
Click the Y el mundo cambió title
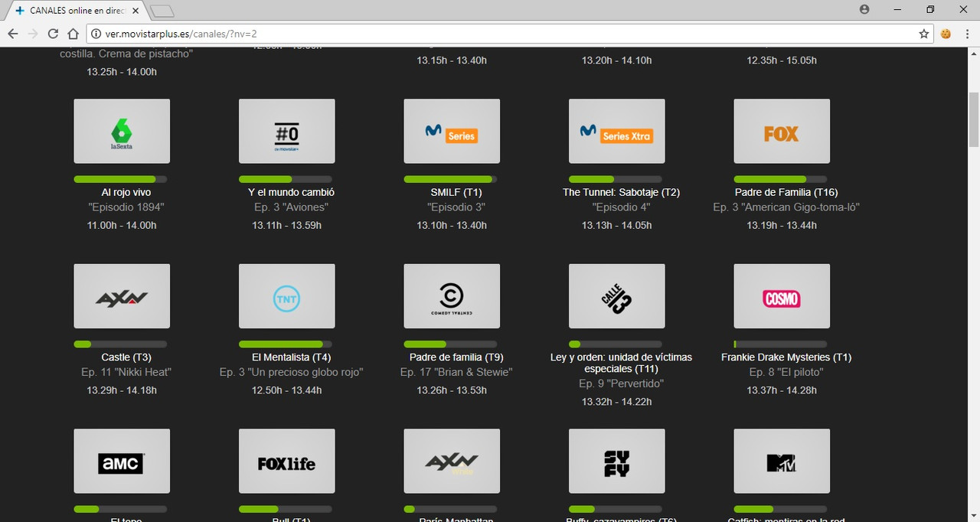(292, 192)
